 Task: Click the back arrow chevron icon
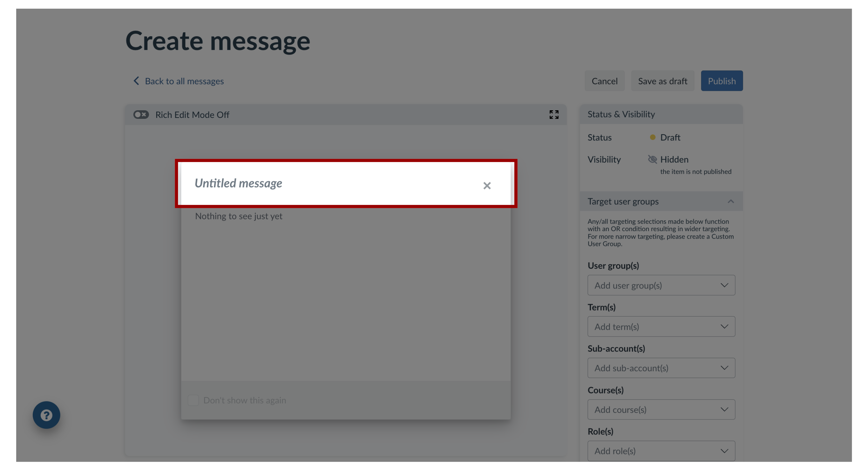tap(135, 80)
